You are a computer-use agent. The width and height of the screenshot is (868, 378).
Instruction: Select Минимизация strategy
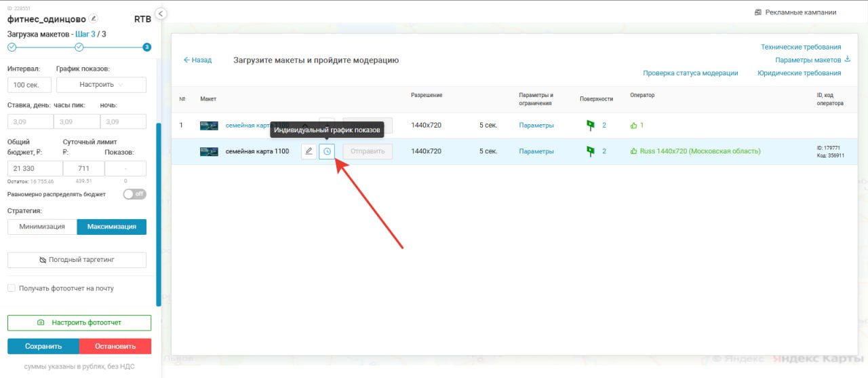(x=42, y=227)
